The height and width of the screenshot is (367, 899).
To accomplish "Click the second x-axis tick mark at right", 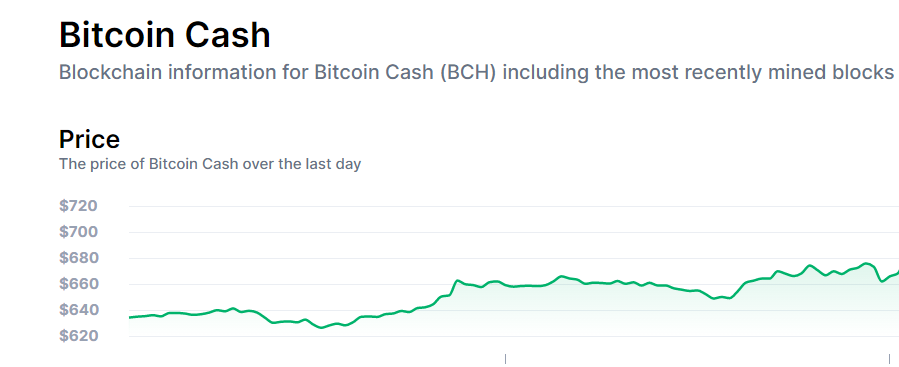I will pos(889,359).
